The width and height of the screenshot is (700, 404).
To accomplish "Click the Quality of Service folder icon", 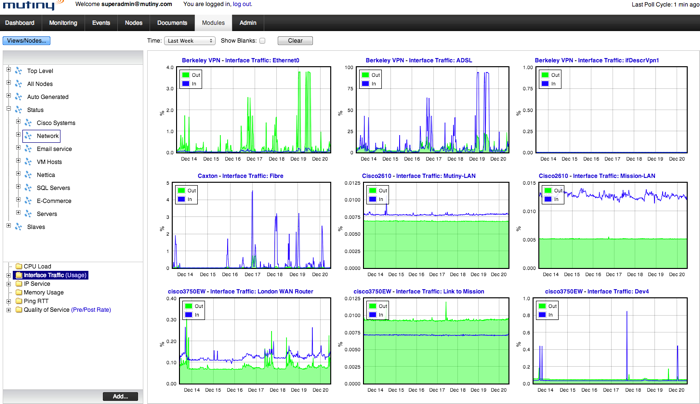I will click(19, 309).
